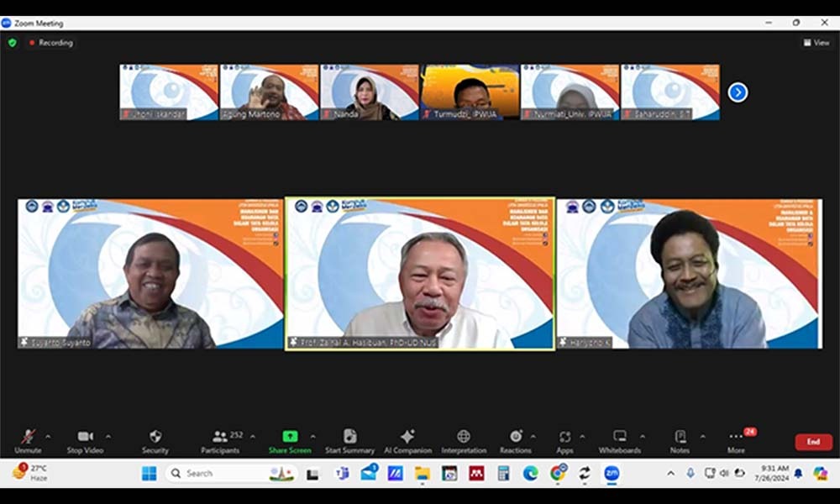Expand the video options arrow beside Stop Video

(108, 437)
